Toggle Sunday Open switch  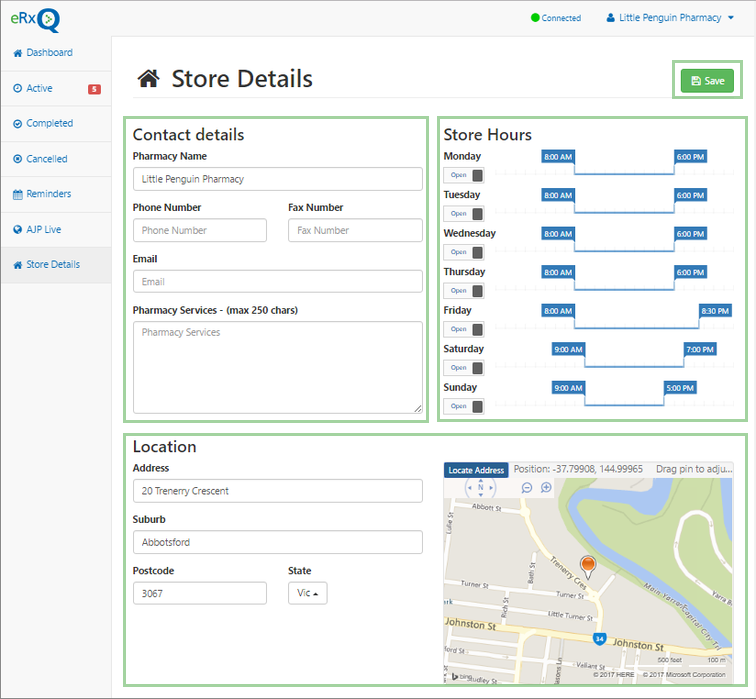pyautogui.click(x=464, y=406)
